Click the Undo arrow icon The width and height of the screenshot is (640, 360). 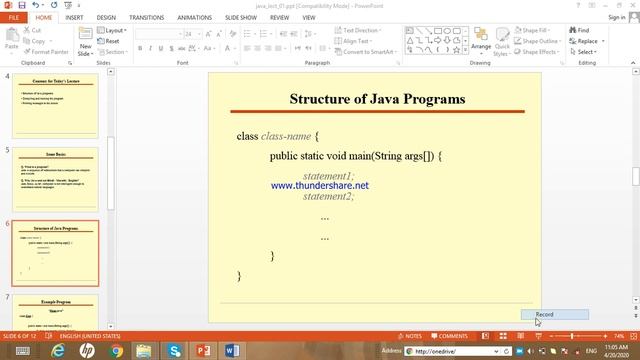tap(36, 5)
